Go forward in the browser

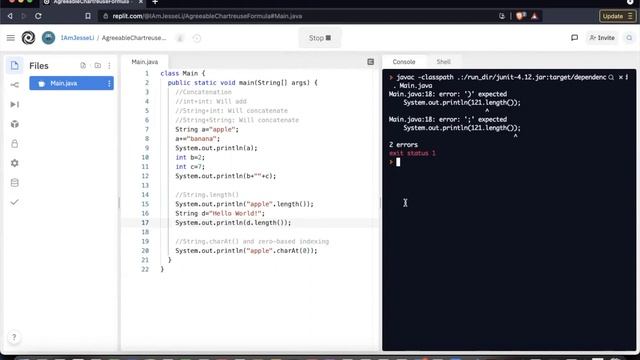[23, 16]
